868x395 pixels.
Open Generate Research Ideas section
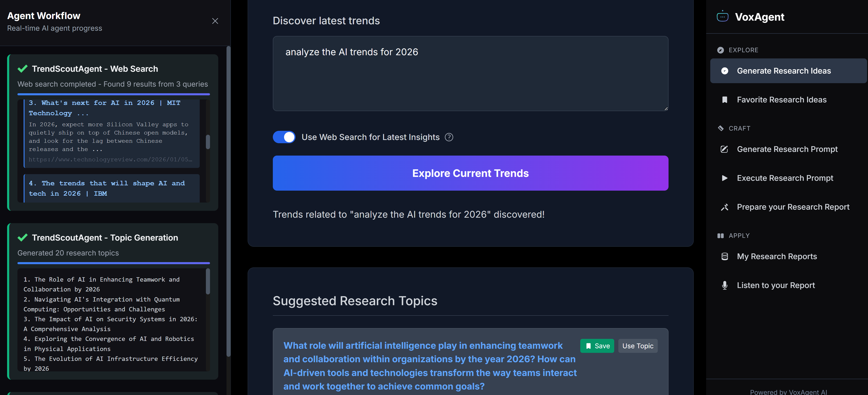point(783,71)
